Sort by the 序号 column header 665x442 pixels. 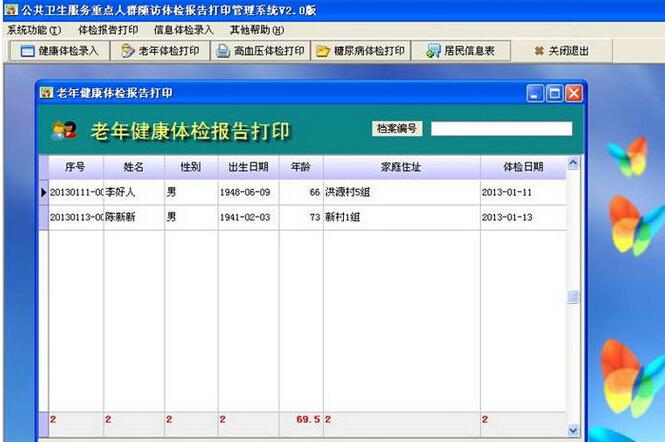75,167
